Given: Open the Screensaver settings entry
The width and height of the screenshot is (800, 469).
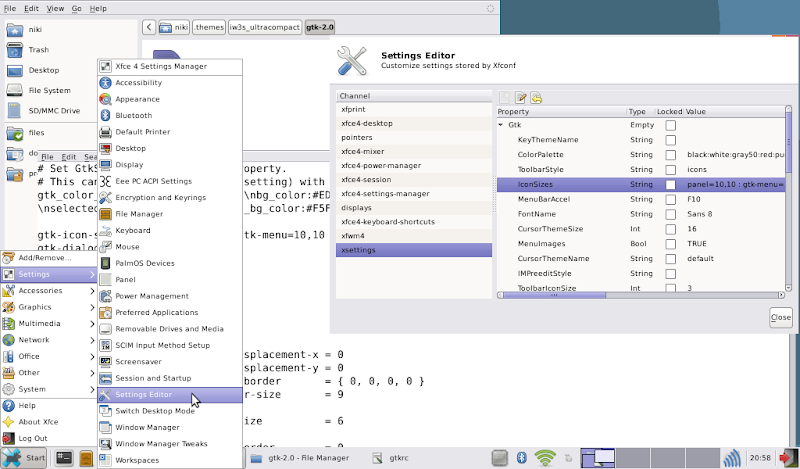Looking at the screenshot, I should 170,361.
